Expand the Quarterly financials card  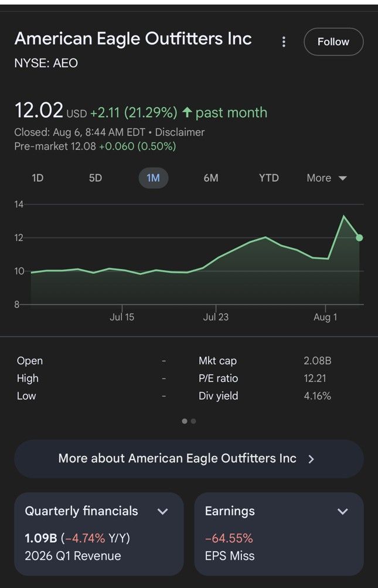pos(98,533)
